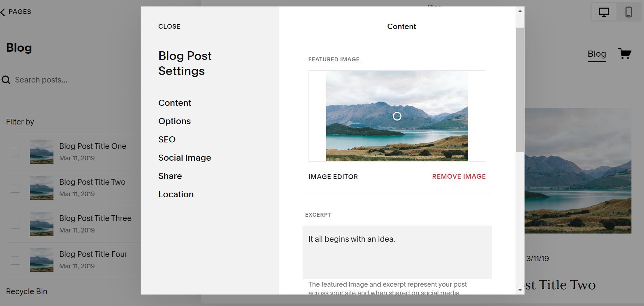Open post 'Blog Post Title One'
Image resolution: width=644 pixels, height=306 pixels.
[93, 146]
